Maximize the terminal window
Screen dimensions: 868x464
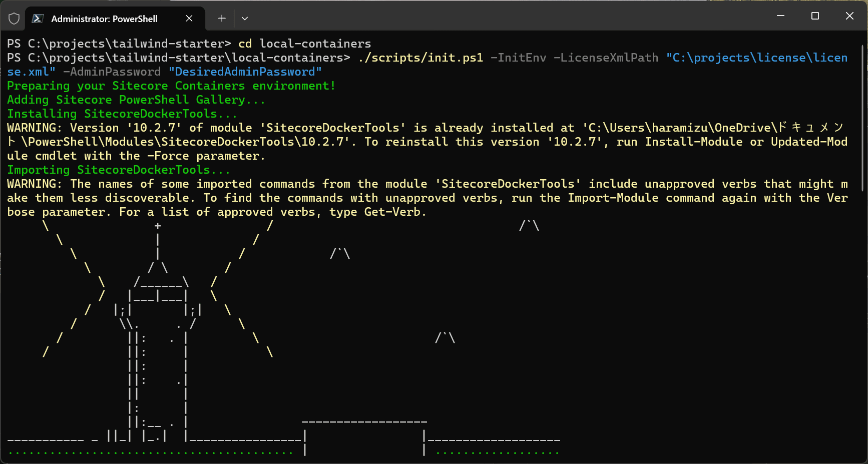tap(815, 16)
